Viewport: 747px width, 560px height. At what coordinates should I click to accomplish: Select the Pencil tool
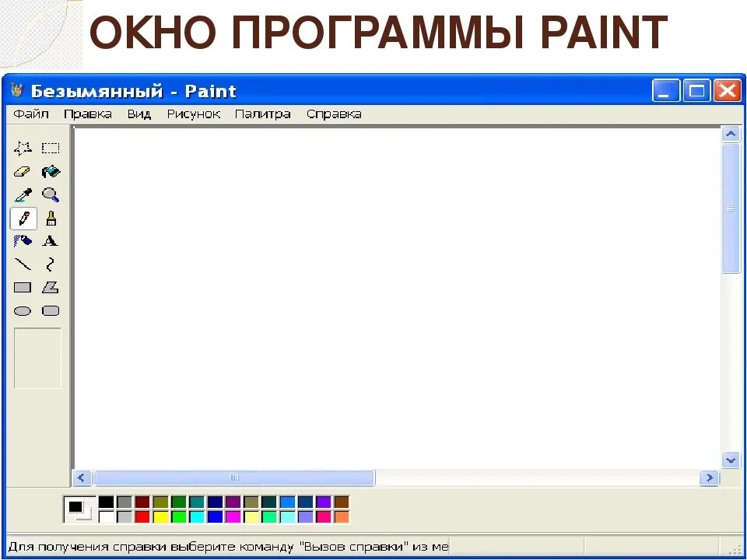[x=23, y=219]
